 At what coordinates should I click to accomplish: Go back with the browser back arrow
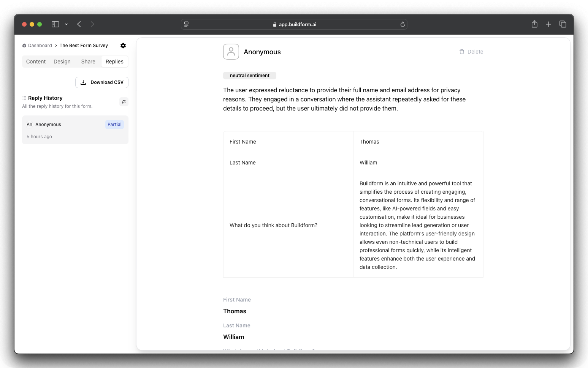pos(79,24)
